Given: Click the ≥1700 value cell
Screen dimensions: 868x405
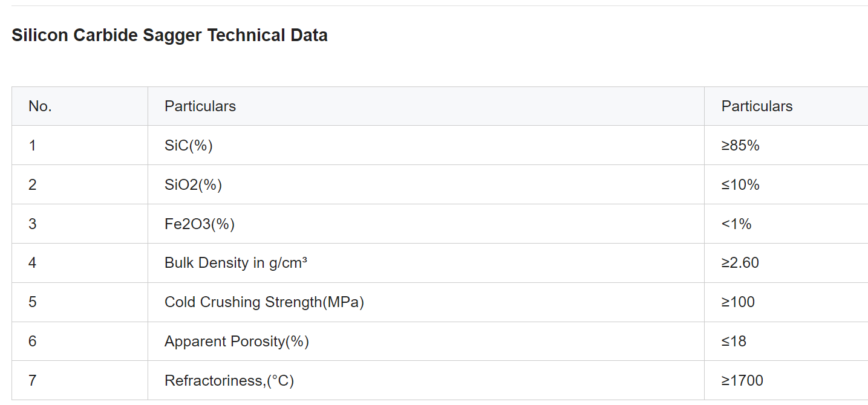Looking at the screenshot, I should [x=786, y=381].
